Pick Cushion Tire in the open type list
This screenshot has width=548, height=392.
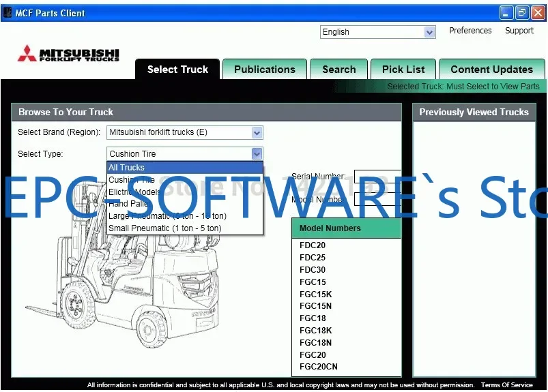pyautogui.click(x=185, y=180)
